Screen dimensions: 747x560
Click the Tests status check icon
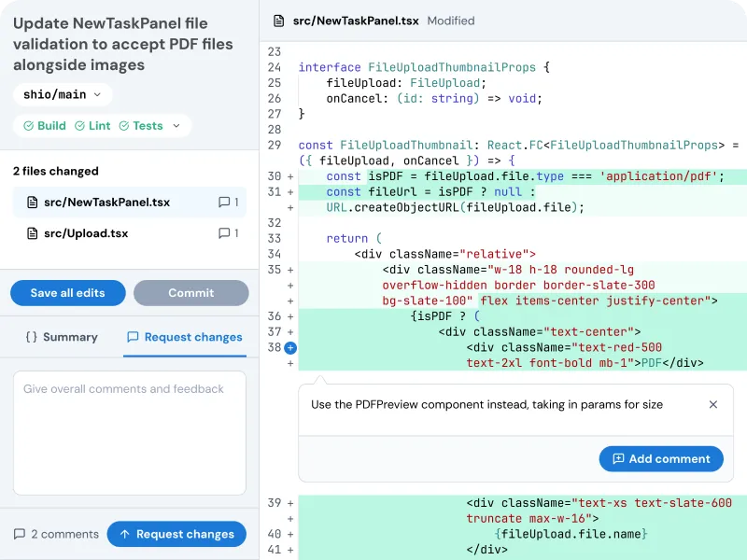[x=124, y=126]
